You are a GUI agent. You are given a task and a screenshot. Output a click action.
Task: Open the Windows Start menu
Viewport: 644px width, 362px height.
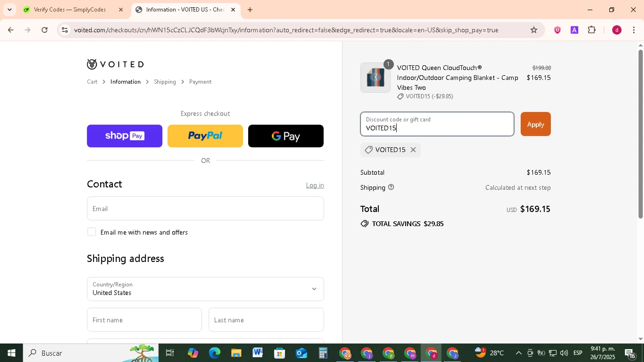12,353
